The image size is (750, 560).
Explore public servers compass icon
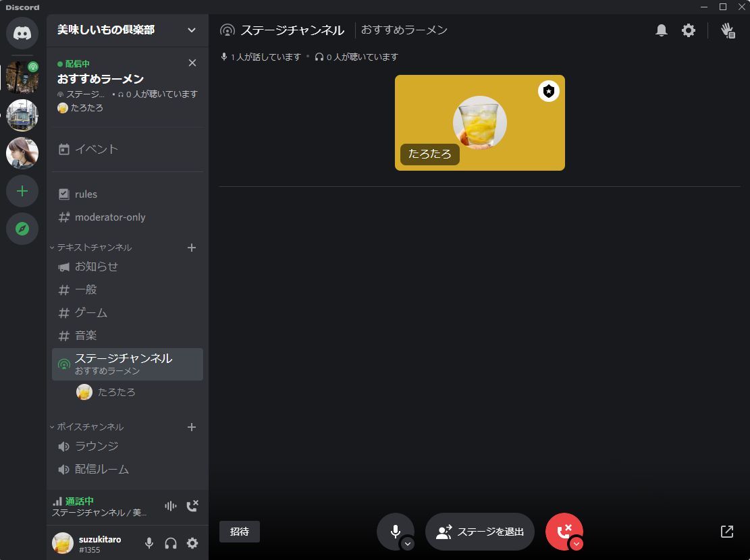[22, 229]
